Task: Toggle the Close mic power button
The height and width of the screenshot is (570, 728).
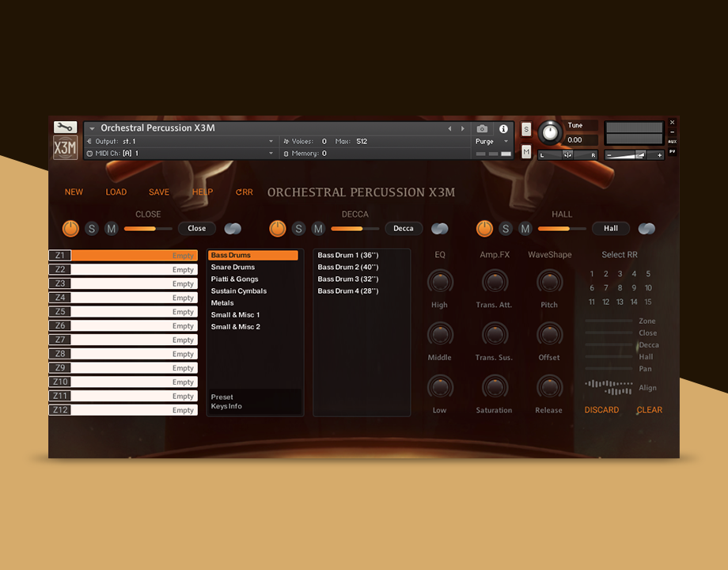Action: click(x=70, y=229)
